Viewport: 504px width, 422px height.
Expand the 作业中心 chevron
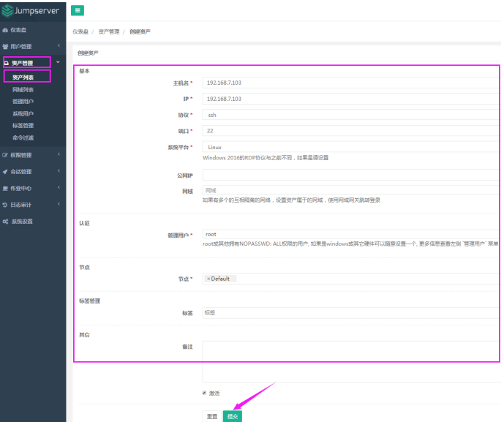click(x=59, y=187)
